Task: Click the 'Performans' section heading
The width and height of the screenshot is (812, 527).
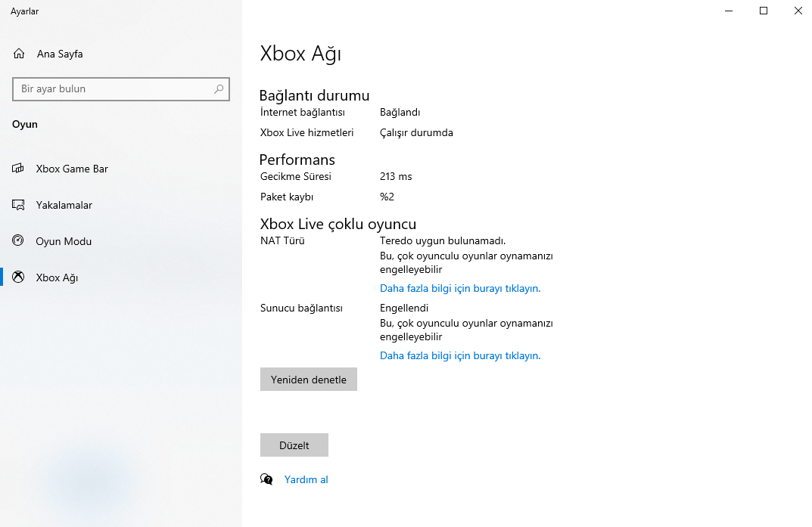Action: point(297,160)
